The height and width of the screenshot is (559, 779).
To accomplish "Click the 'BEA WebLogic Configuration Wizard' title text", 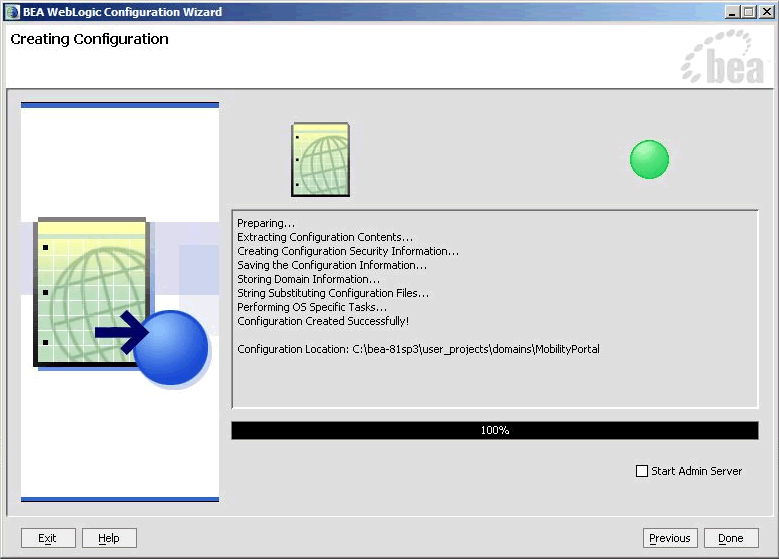I will [122, 12].
